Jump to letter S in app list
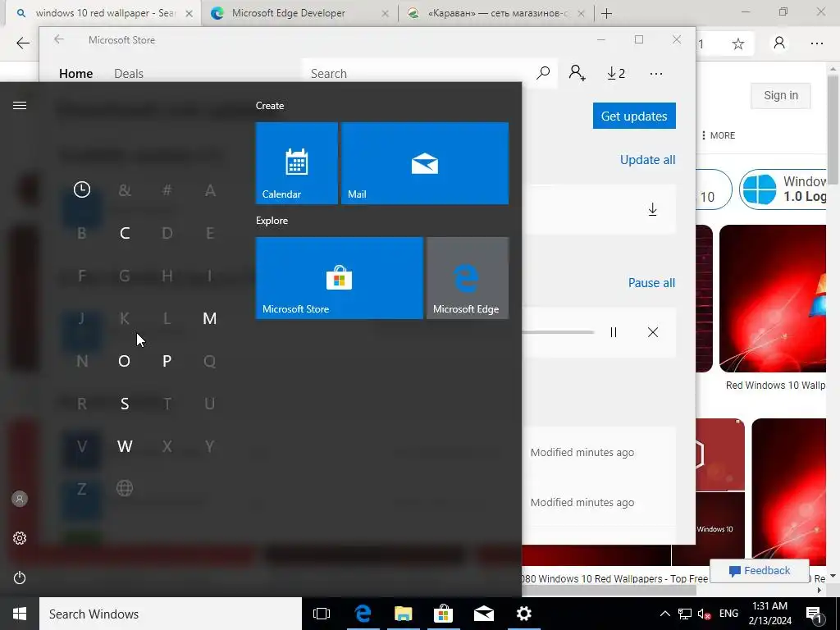The width and height of the screenshot is (840, 630). tap(125, 404)
